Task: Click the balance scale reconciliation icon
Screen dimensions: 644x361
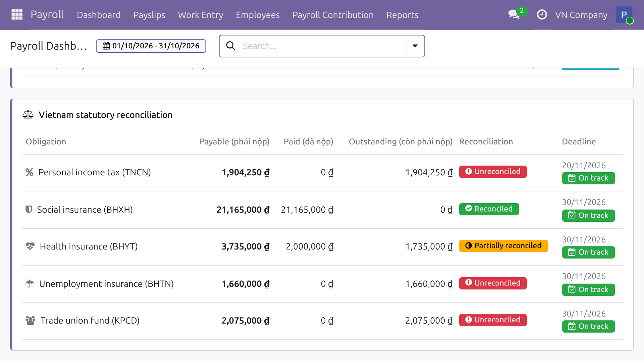Action: [x=28, y=115]
